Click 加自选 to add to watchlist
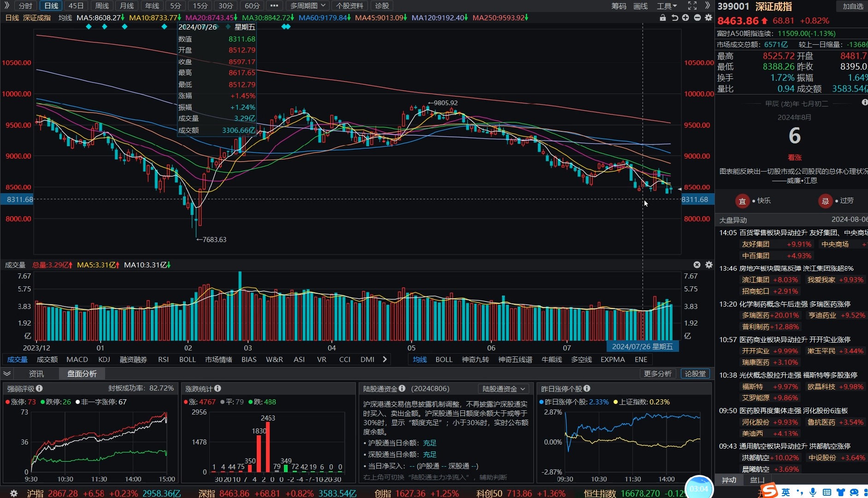868x498 pixels. pyautogui.click(x=853, y=6)
